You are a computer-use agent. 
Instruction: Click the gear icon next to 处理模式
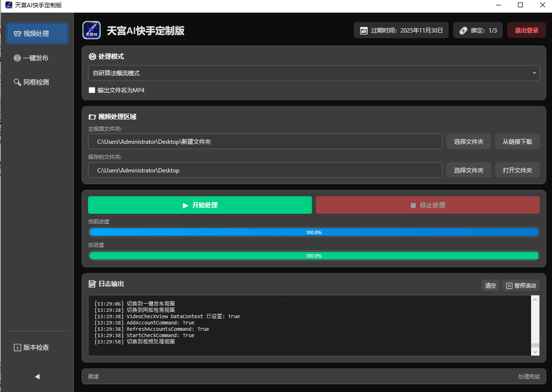[92, 57]
